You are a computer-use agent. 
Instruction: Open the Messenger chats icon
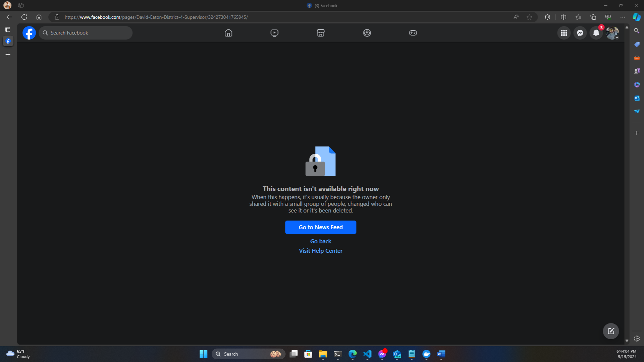pyautogui.click(x=580, y=33)
